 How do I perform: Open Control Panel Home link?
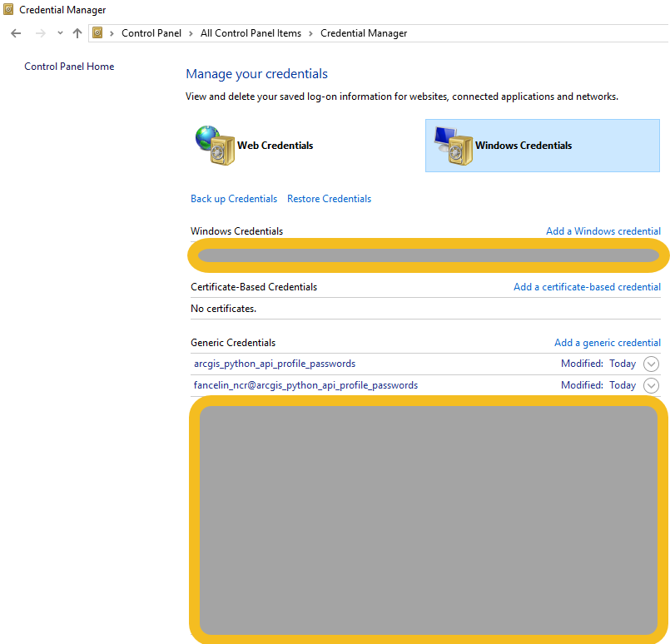(x=69, y=67)
